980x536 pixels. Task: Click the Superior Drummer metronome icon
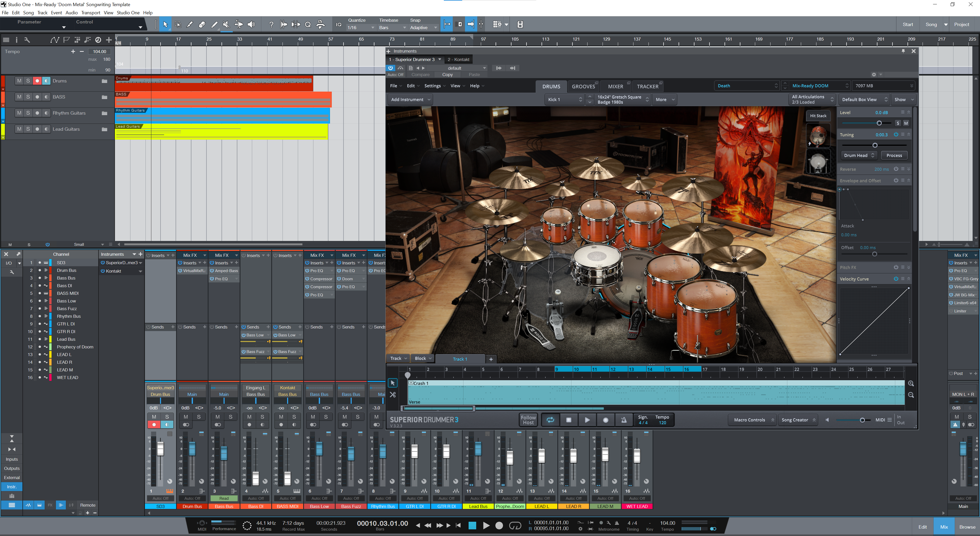point(624,420)
